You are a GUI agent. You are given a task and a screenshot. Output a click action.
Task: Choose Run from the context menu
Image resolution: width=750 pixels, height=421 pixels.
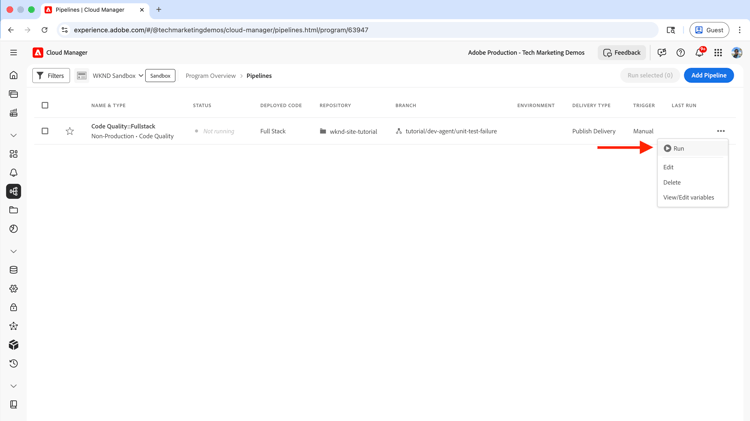(693, 148)
